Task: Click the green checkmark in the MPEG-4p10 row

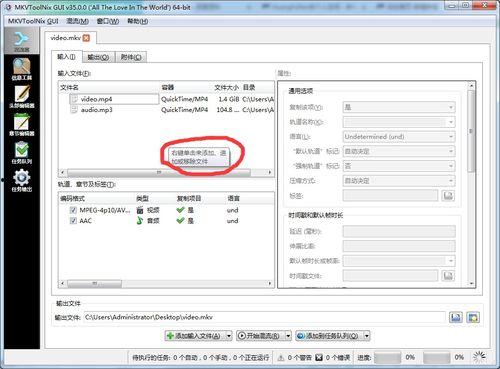Action: 180,210
